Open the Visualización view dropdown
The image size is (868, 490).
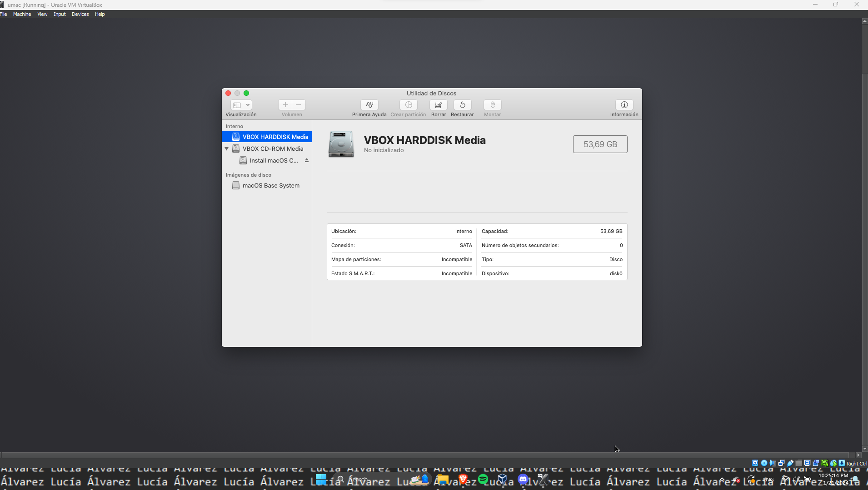tap(241, 105)
